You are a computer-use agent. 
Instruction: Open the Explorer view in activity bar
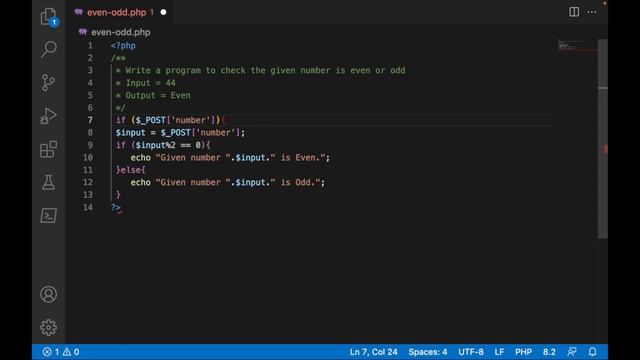pos(49,17)
